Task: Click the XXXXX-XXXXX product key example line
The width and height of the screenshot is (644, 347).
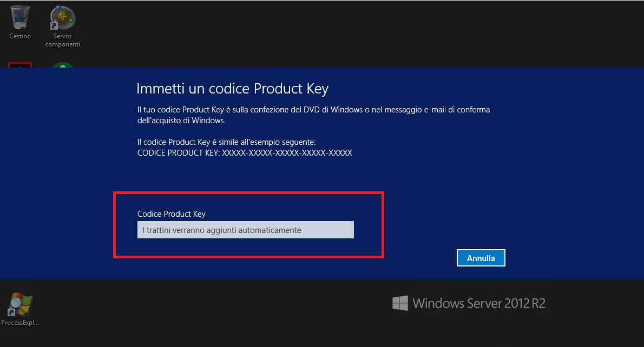Action: (x=245, y=152)
